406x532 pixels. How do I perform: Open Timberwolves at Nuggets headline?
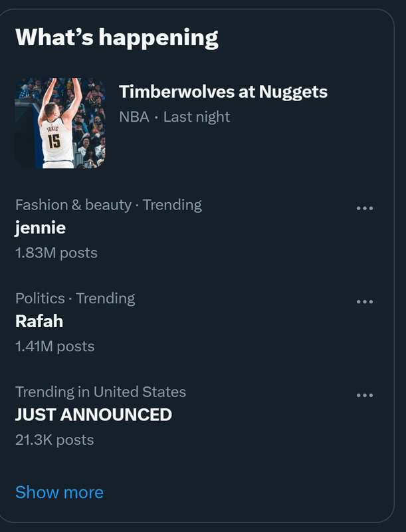click(223, 92)
